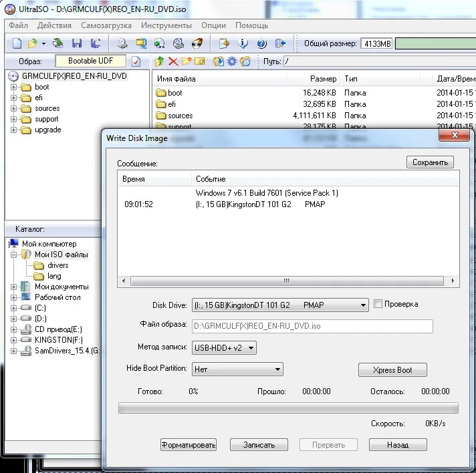
Task: Click the New image toolbar icon
Action: pos(17,43)
